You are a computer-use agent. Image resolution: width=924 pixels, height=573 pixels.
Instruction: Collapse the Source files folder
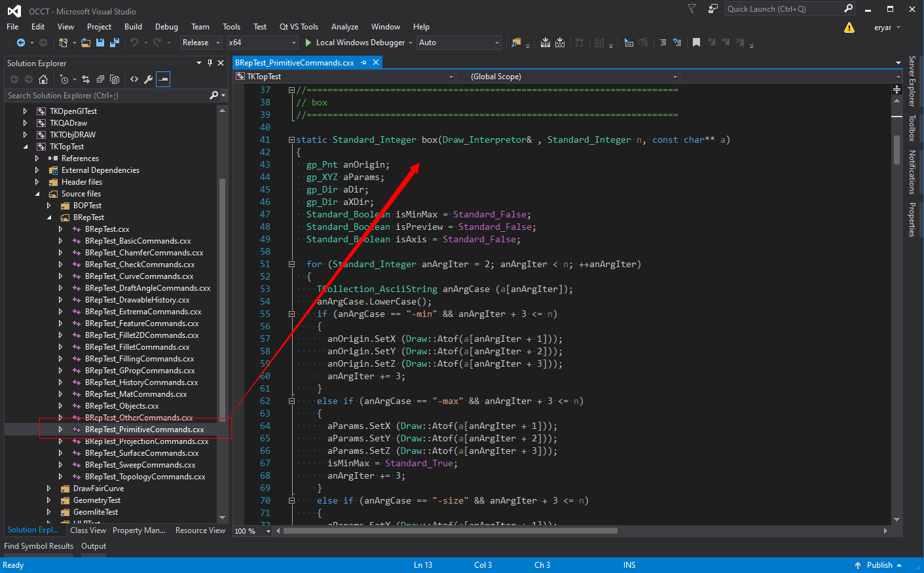[37, 194]
